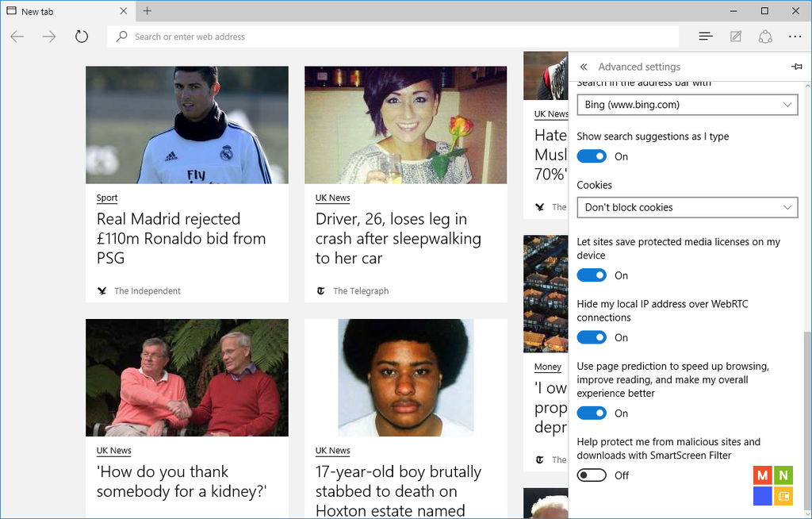This screenshot has width=812, height=519.
Task: Click The Independent logo under the Ronaldo story
Action: tap(102, 291)
